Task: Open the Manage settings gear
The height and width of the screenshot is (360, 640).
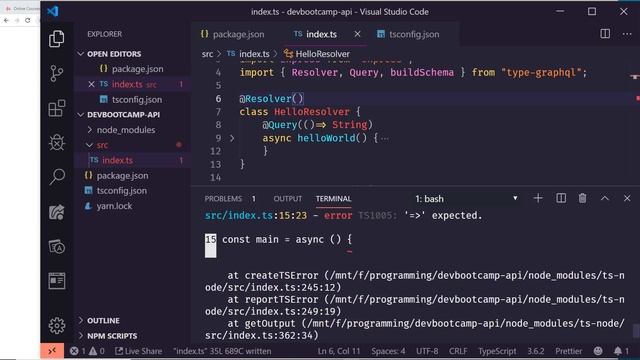Action: click(x=57, y=325)
